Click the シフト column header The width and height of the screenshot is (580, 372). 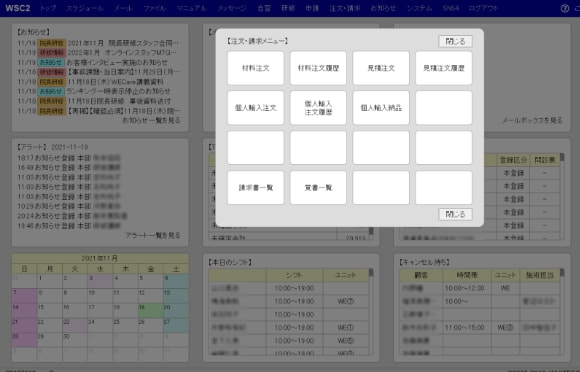coord(294,275)
